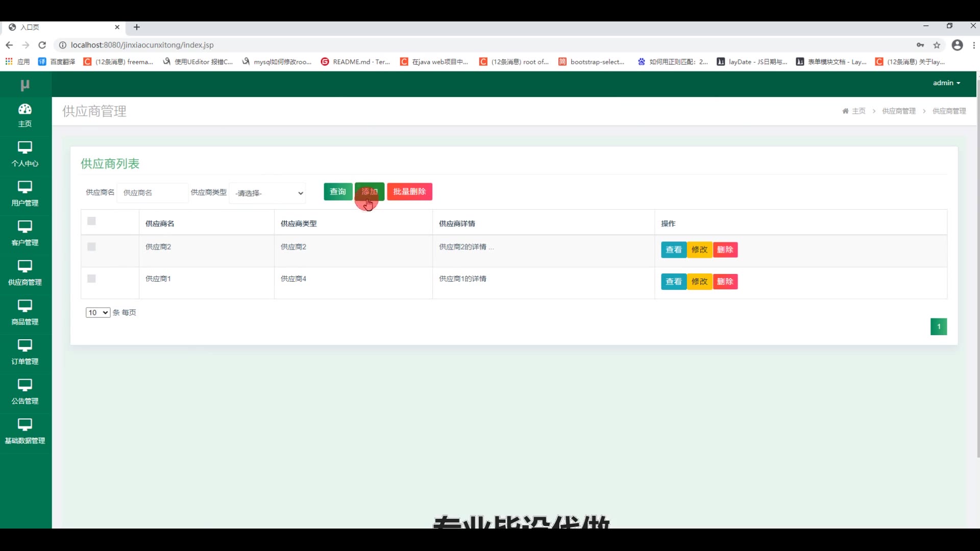The height and width of the screenshot is (551, 980).
Task: Click 修改 for 供应商2 row
Action: (699, 249)
